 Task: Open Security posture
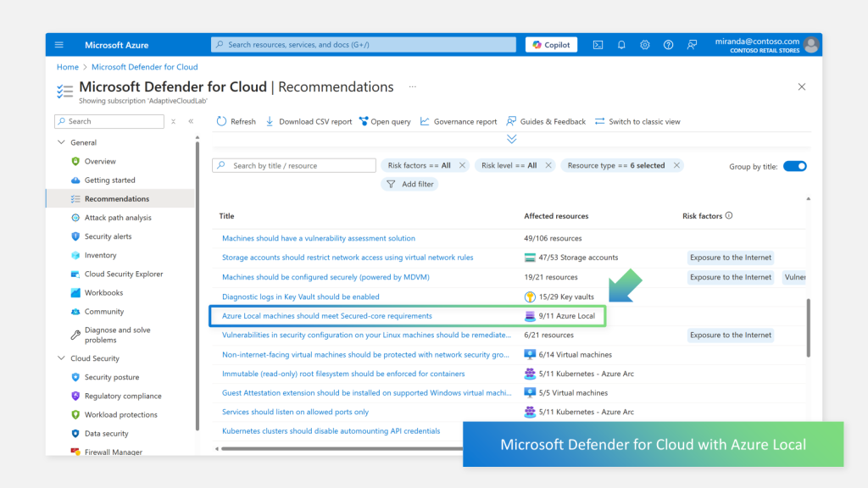pos(112,377)
